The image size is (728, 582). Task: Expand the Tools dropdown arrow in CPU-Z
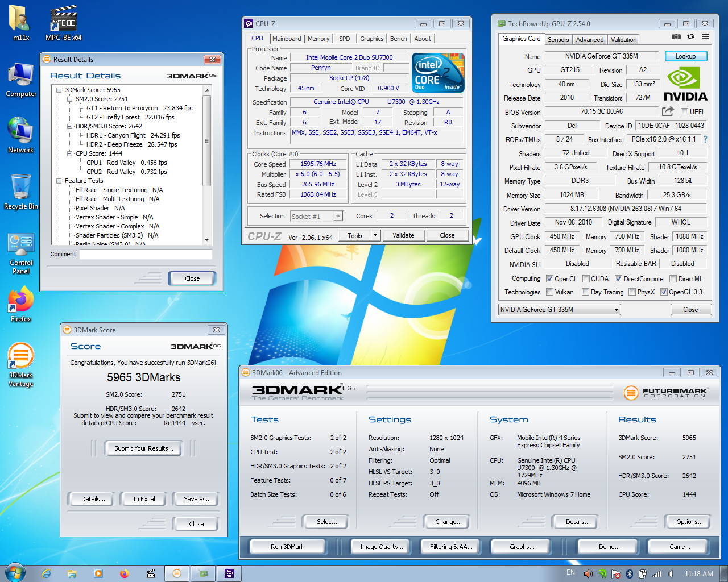click(x=375, y=235)
